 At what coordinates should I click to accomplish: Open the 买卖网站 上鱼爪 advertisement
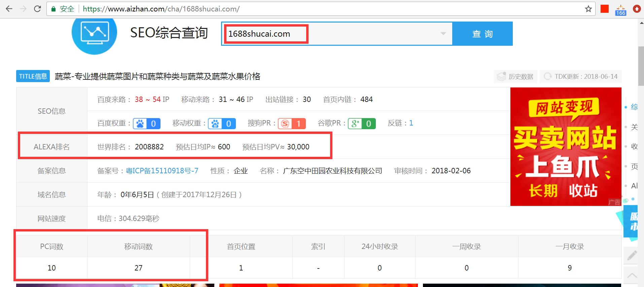566,147
